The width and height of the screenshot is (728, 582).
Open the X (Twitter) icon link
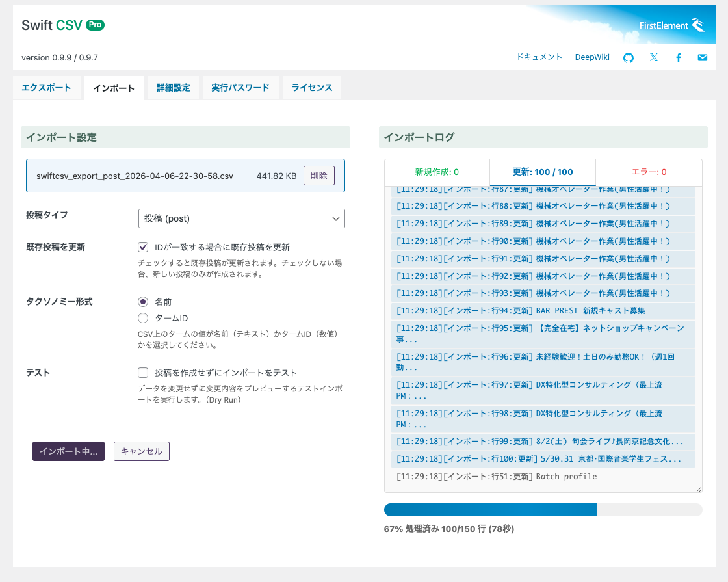(653, 57)
